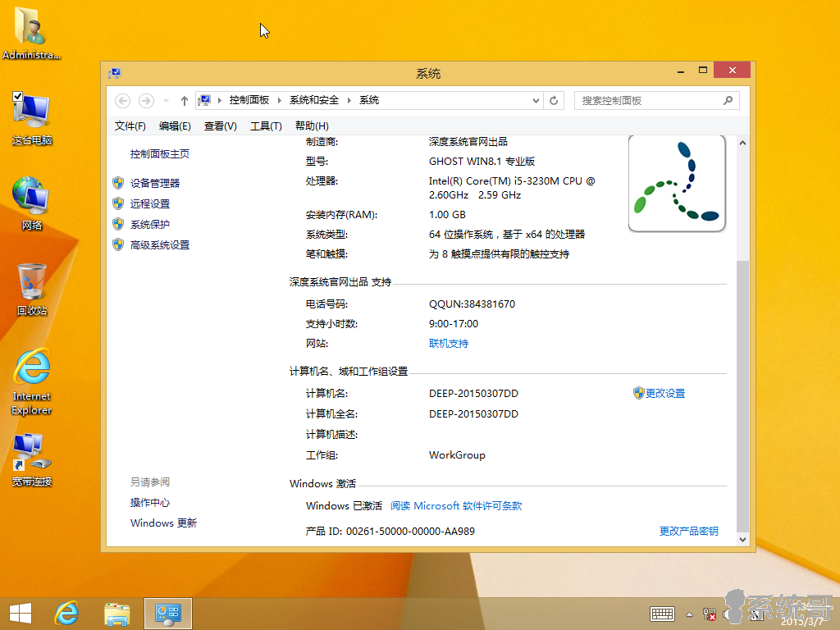This screenshot has height=630, width=840.
Task: Open the 文件(F) menu
Action: [130, 126]
